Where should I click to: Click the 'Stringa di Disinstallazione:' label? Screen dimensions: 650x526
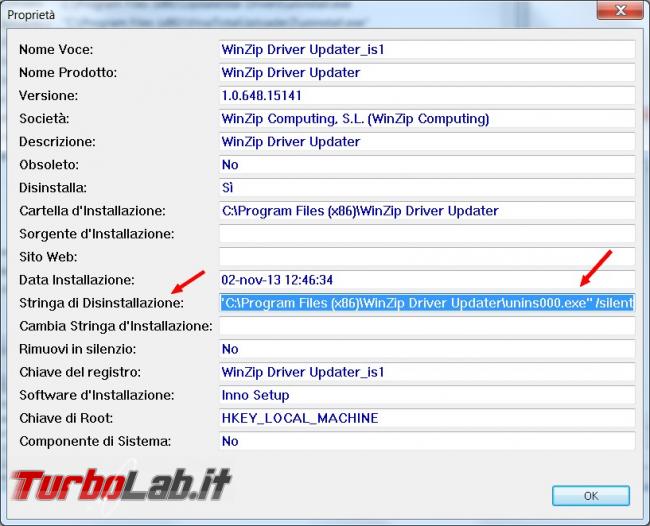101,303
